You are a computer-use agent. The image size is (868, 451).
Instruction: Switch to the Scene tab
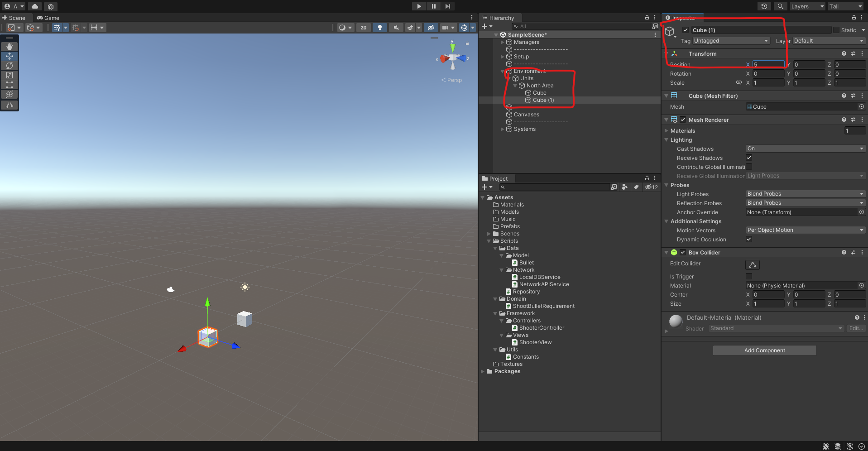(14, 18)
